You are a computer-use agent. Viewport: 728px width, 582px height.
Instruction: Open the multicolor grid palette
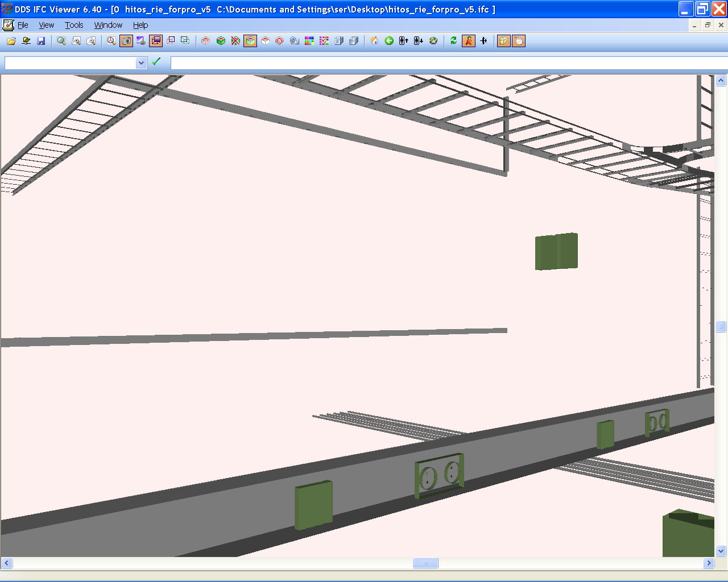tap(309, 41)
